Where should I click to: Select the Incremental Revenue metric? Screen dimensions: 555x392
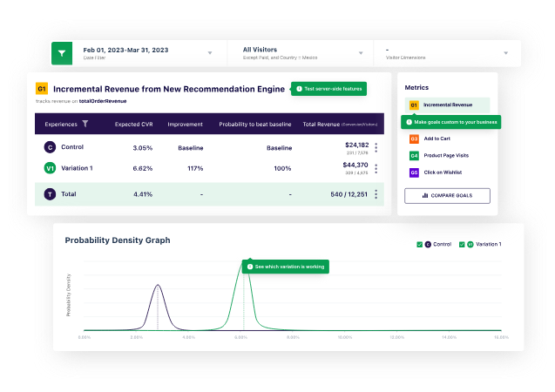click(x=446, y=105)
